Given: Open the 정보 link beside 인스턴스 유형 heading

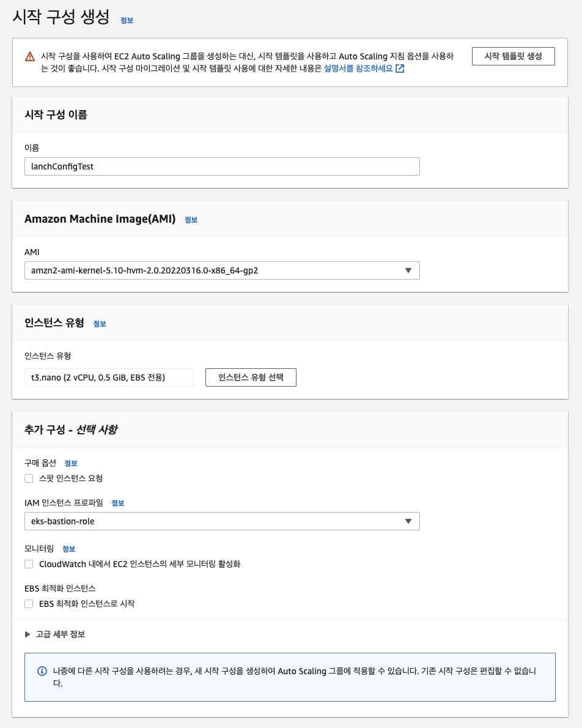Looking at the screenshot, I should click(x=99, y=324).
